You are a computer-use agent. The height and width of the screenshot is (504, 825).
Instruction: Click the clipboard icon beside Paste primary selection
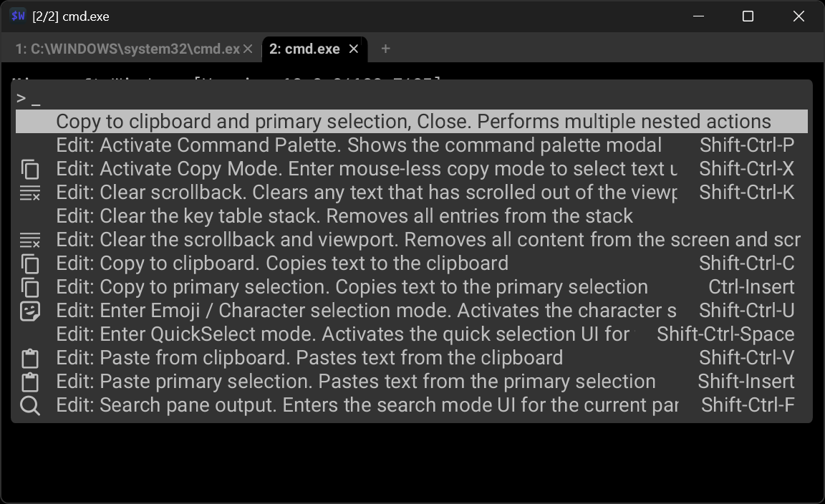(x=29, y=382)
